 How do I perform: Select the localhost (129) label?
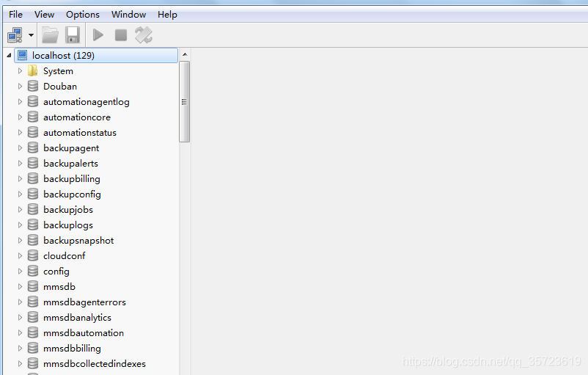point(63,56)
